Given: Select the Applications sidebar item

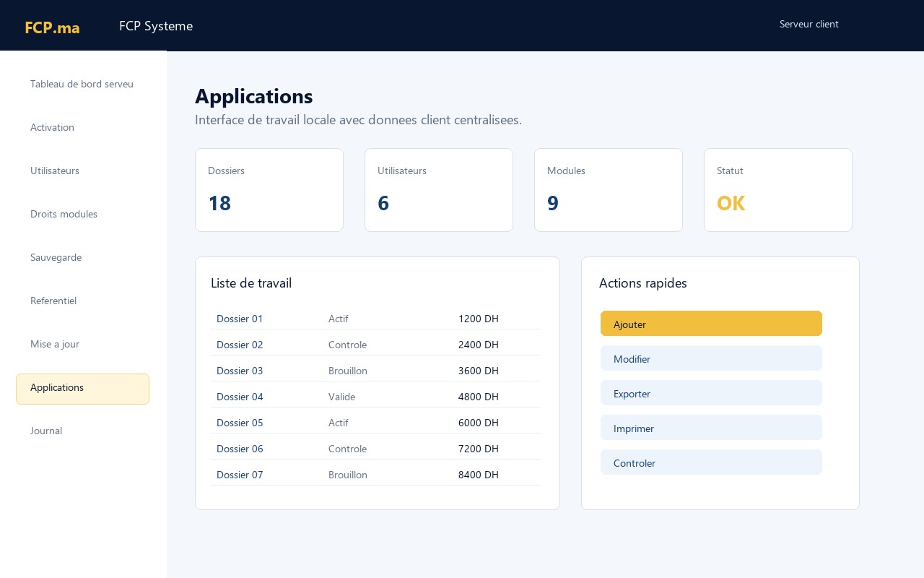Looking at the screenshot, I should [x=82, y=389].
